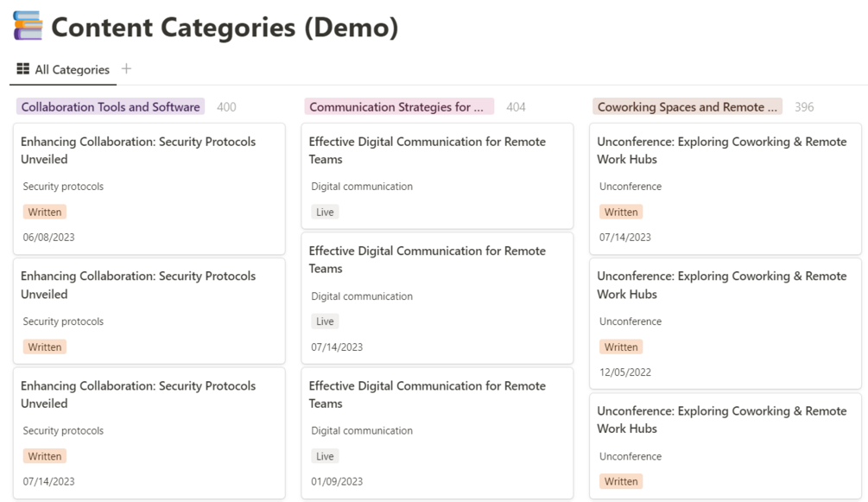868x502 pixels.
Task: Open the Security Protocols card dated 06/08/2023
Action: click(x=138, y=150)
